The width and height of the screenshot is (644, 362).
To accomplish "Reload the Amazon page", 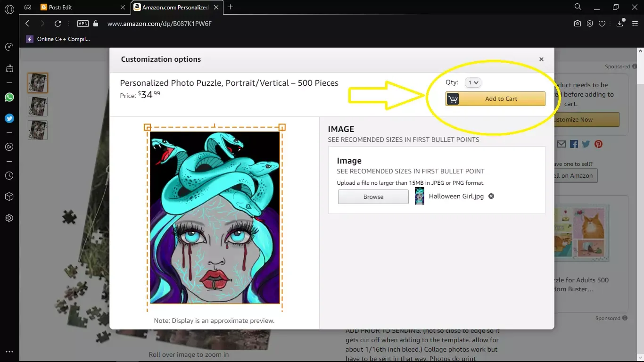I will pyautogui.click(x=58, y=24).
